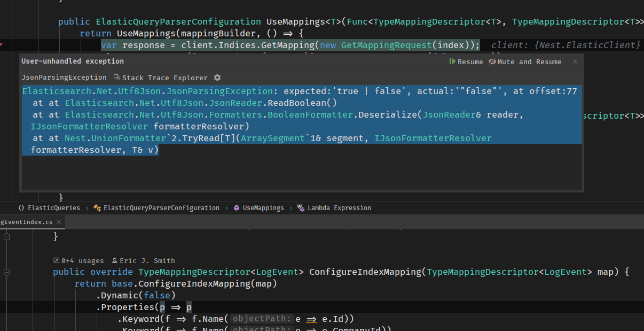
Task: Click the Mute and Resume crossed-eye icon
Action: click(x=492, y=61)
